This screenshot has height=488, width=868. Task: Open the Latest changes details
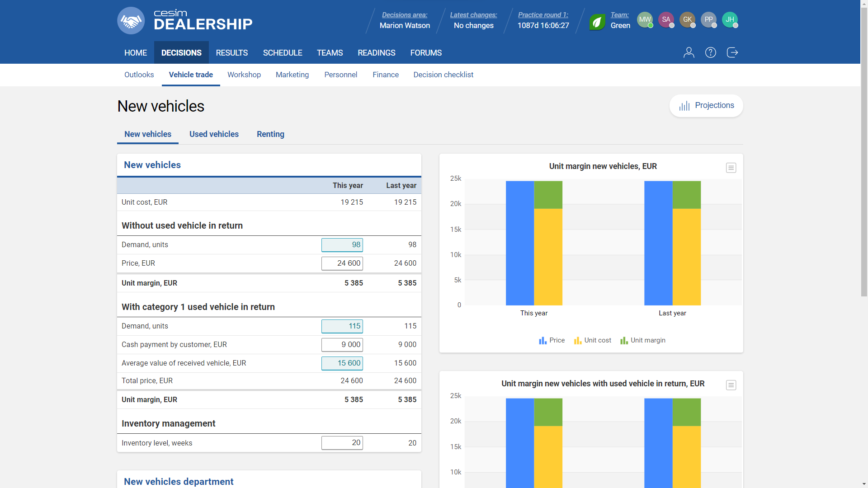(473, 15)
